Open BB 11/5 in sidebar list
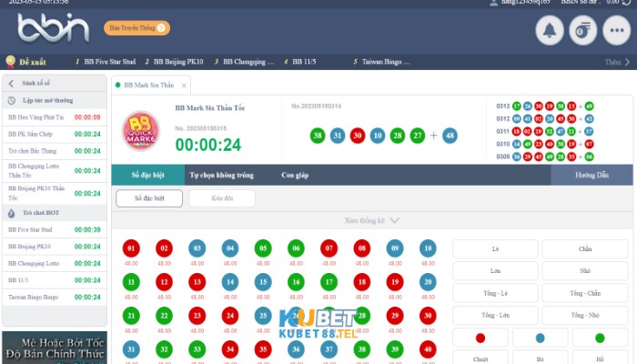Viewport: 637px width, 364px height. [55, 280]
